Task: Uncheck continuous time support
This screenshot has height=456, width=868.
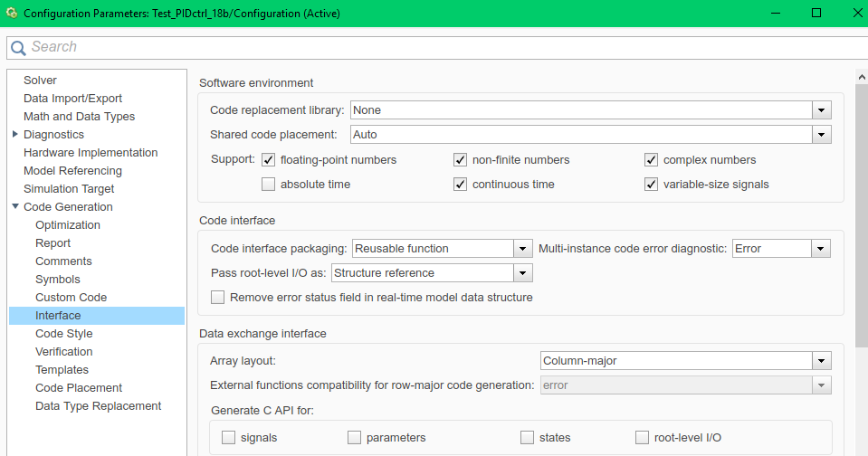Action: click(x=460, y=185)
